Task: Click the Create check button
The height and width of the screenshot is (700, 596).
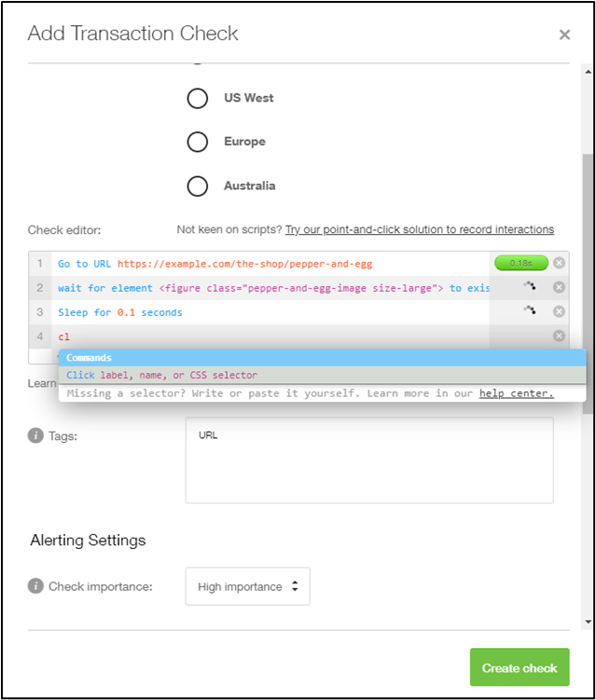Action: click(x=520, y=667)
